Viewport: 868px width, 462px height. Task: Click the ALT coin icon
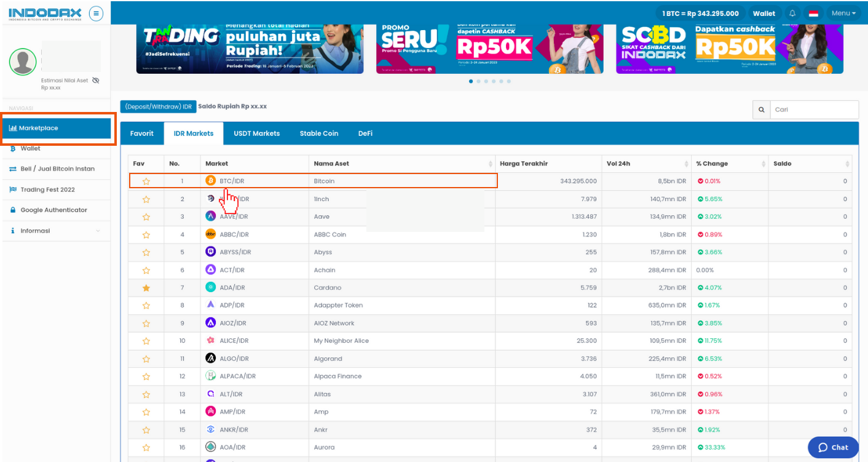tap(210, 394)
